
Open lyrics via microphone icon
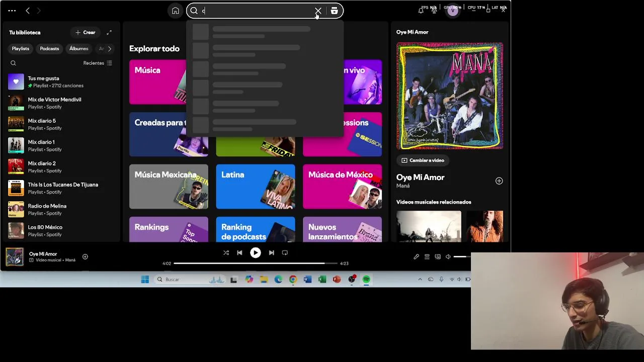click(416, 257)
